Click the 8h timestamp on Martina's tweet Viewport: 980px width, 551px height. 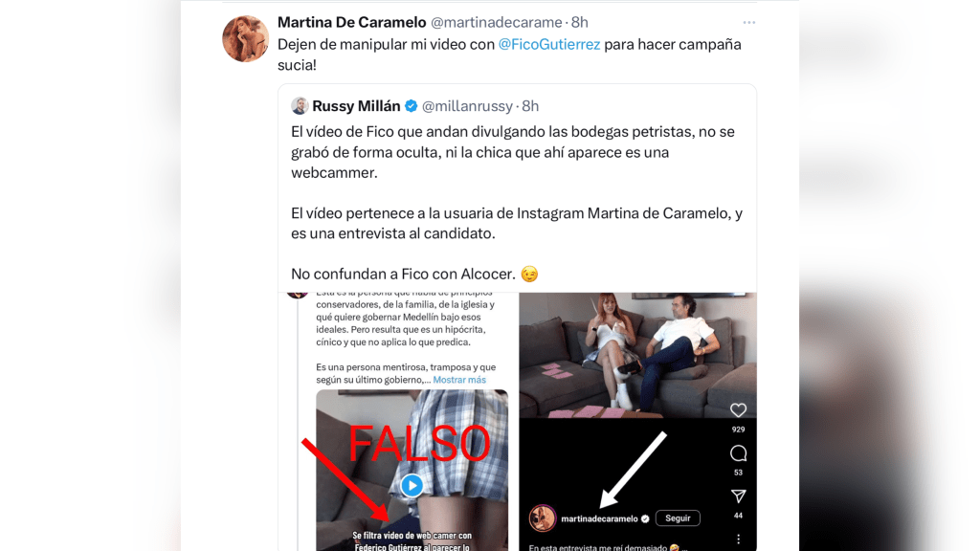click(x=579, y=23)
